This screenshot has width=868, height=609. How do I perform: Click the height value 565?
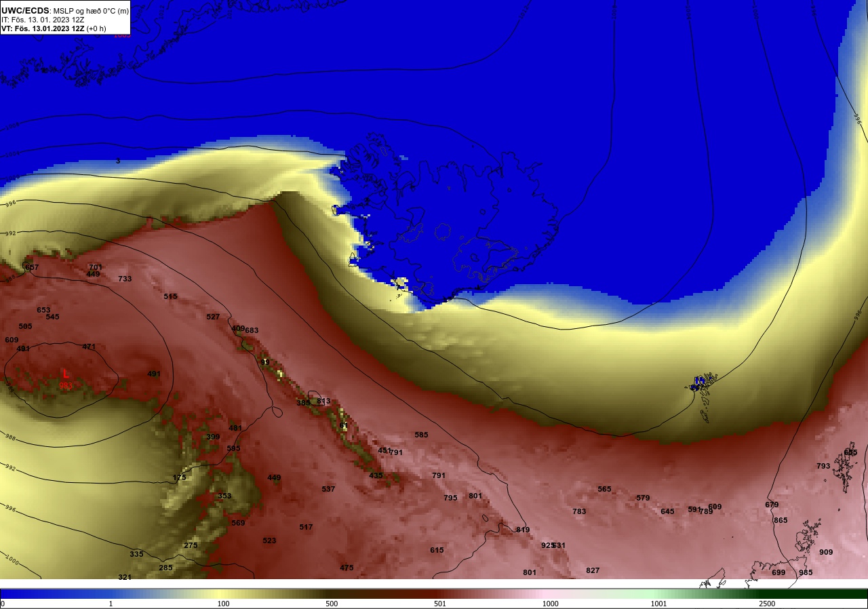604,489
